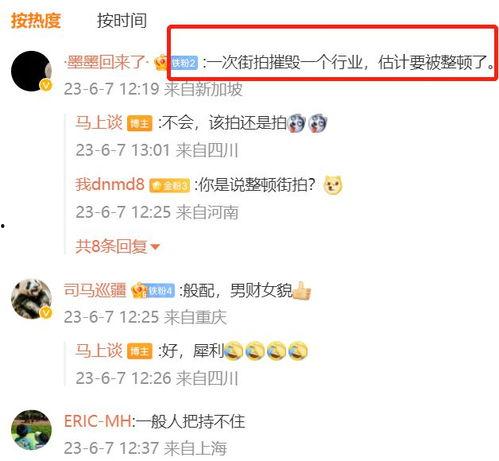Open the ERIC-MH profile avatar
The width and height of the screenshot is (499, 461).
click(31, 430)
